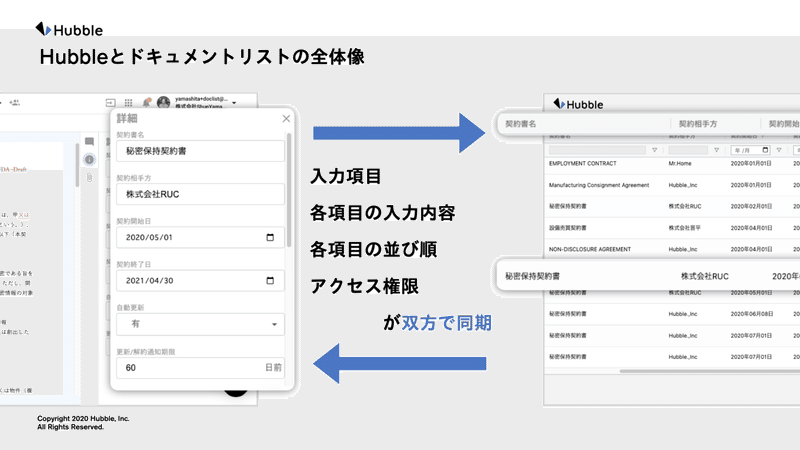The width and height of the screenshot is (800, 450).
Task: Open the apps grid icon
Action: coord(129,103)
